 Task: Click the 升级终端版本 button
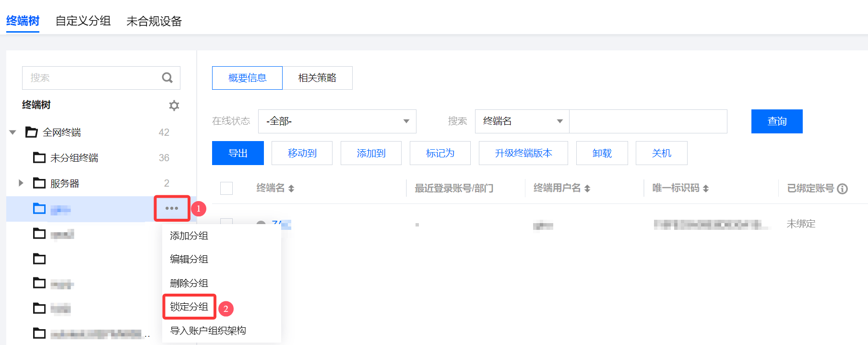(x=523, y=153)
